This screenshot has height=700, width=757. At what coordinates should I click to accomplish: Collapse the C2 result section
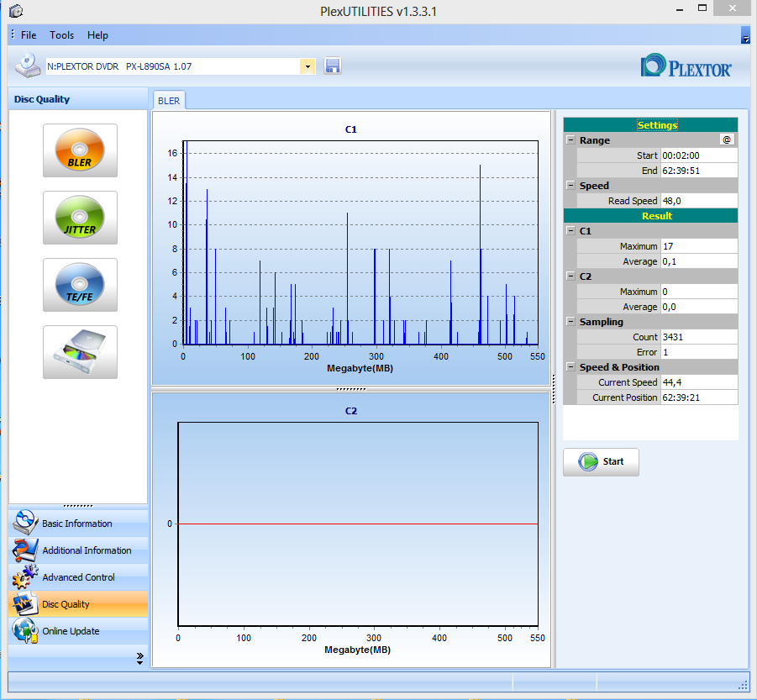pyautogui.click(x=570, y=276)
